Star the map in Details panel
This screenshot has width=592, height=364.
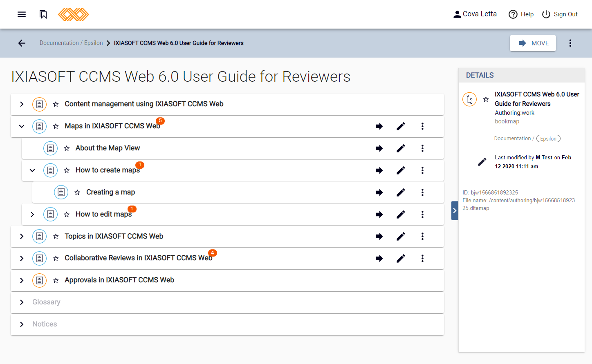486,99
